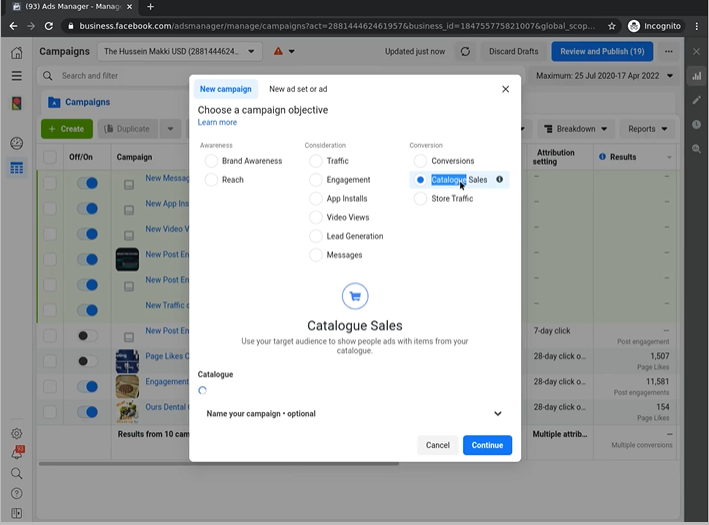Select Store Traffic objective
The image size is (709, 525).
tap(421, 199)
